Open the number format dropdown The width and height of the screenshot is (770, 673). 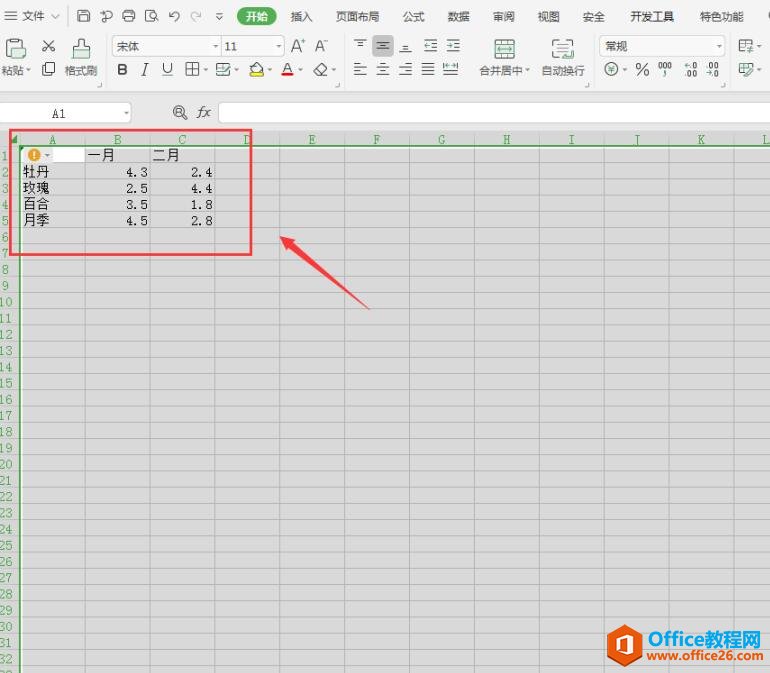click(x=719, y=47)
